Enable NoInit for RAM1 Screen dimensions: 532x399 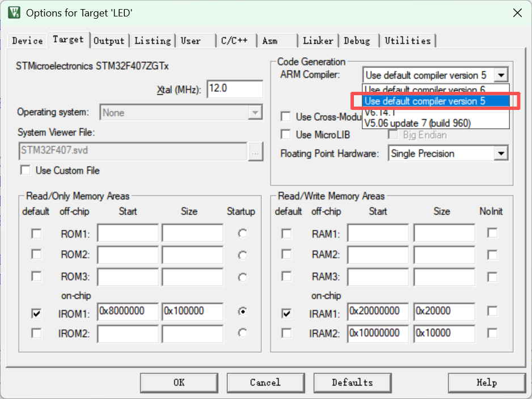(x=492, y=233)
